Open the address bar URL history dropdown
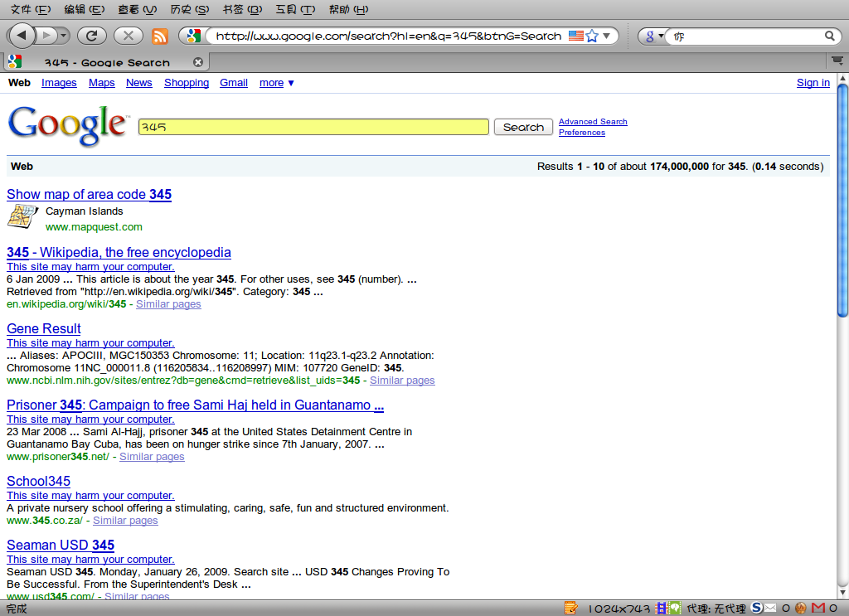The height and width of the screenshot is (616, 849). [606, 36]
